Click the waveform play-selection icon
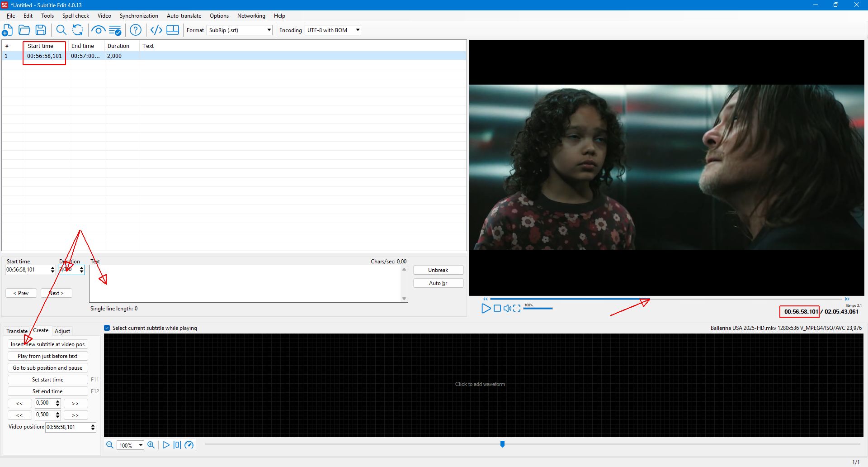This screenshot has height=467, width=868. point(177,445)
